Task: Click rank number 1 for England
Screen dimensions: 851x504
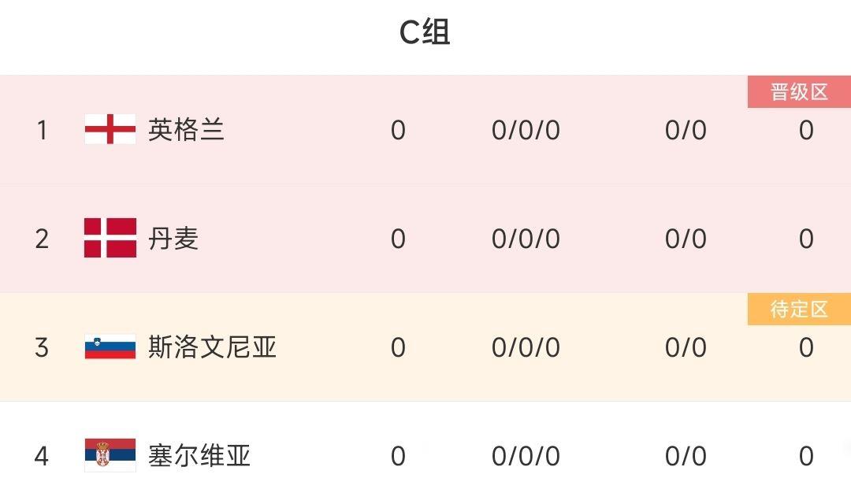Action: (x=42, y=129)
